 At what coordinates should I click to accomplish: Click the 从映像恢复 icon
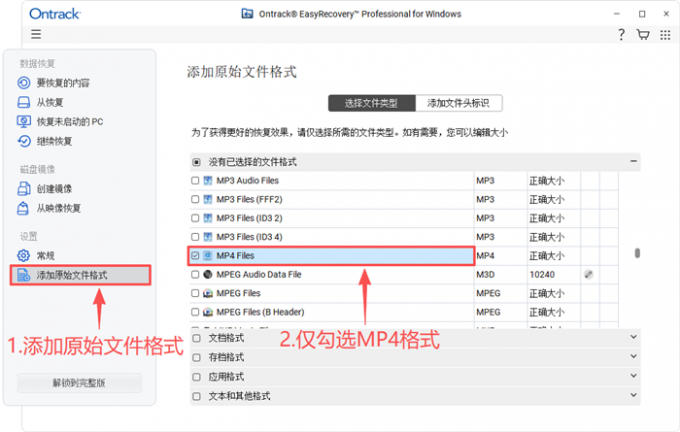(23, 208)
